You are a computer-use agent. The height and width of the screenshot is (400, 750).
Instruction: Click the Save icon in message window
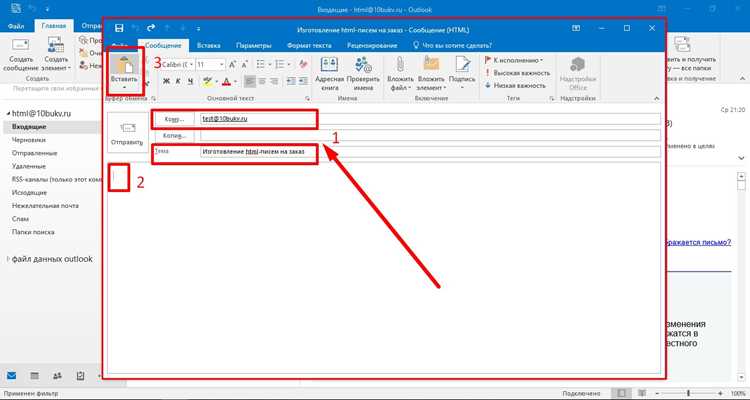(x=119, y=29)
